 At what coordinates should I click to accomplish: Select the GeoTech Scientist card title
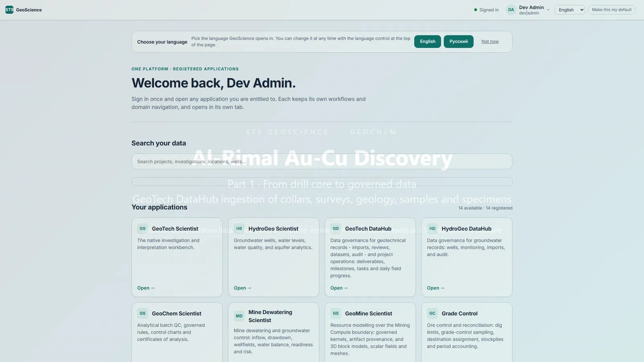click(x=175, y=229)
